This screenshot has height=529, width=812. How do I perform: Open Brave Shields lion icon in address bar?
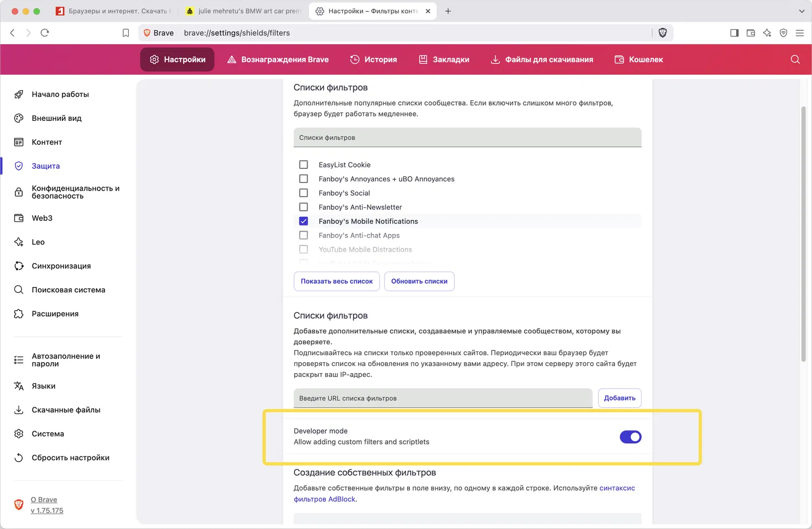pos(663,33)
